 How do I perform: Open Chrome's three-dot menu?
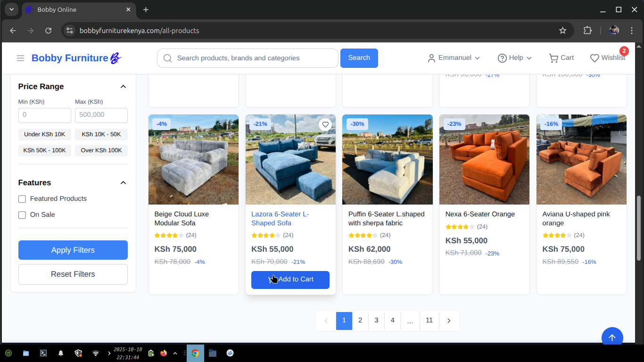click(632, 30)
